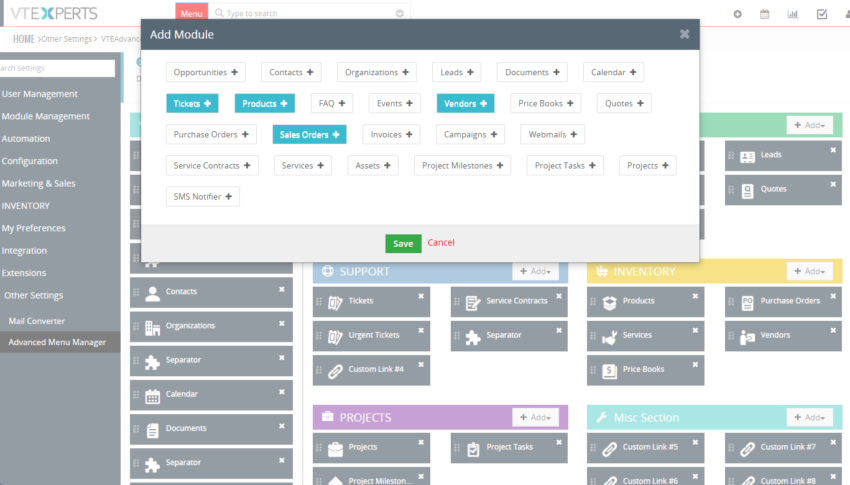This screenshot has width=850, height=485.
Task: Add the Calendar module chip
Action: click(x=613, y=72)
